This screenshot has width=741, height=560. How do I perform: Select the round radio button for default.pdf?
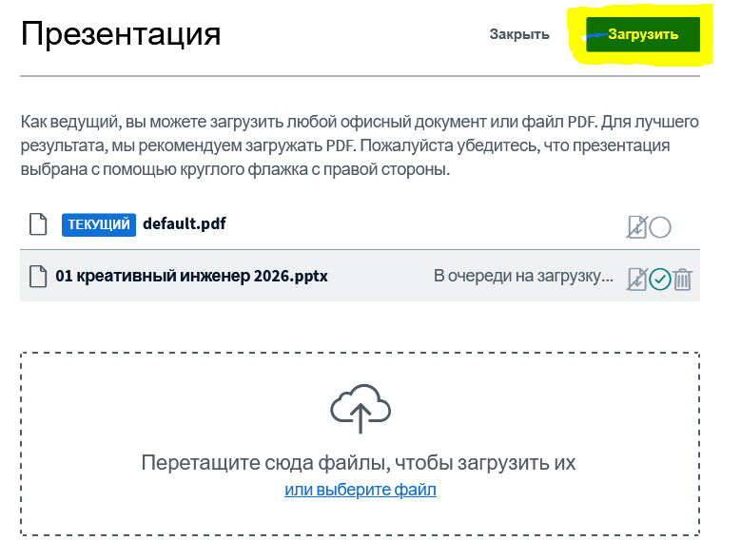tap(660, 227)
